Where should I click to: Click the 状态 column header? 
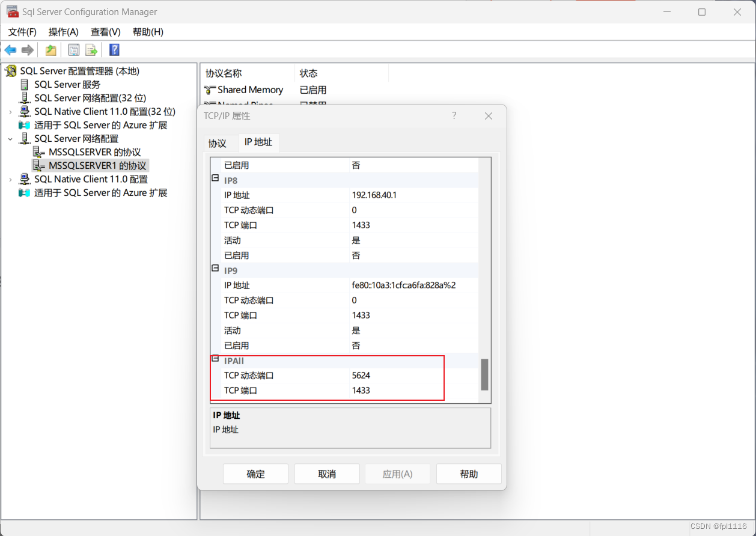pos(341,73)
